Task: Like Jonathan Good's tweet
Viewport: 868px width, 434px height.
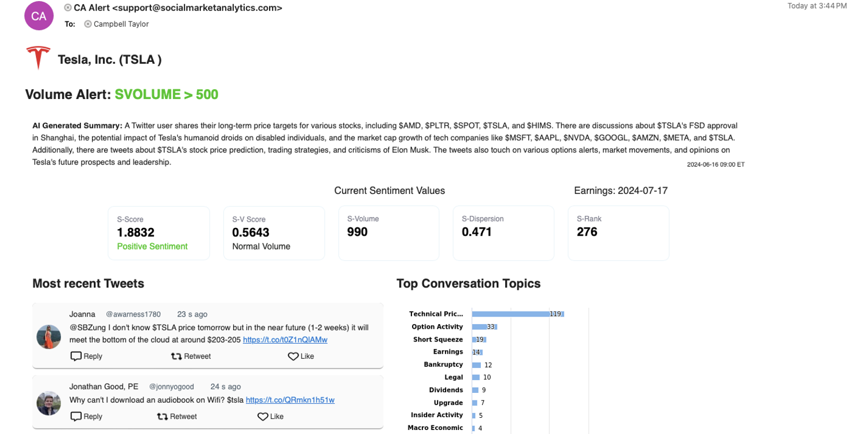Action: pyautogui.click(x=270, y=417)
